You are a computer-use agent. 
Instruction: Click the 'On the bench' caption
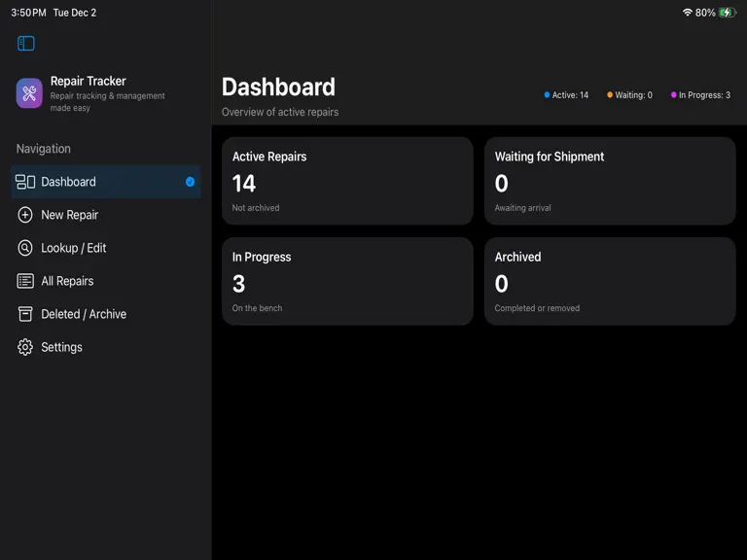[x=257, y=308]
